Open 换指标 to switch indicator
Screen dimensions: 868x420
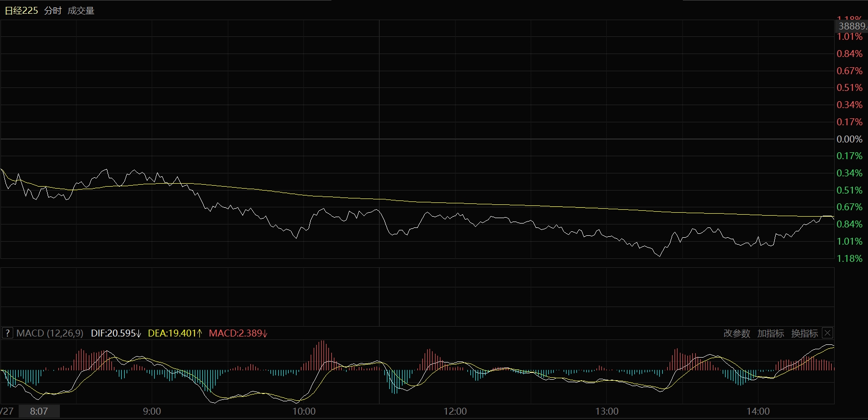click(804, 334)
